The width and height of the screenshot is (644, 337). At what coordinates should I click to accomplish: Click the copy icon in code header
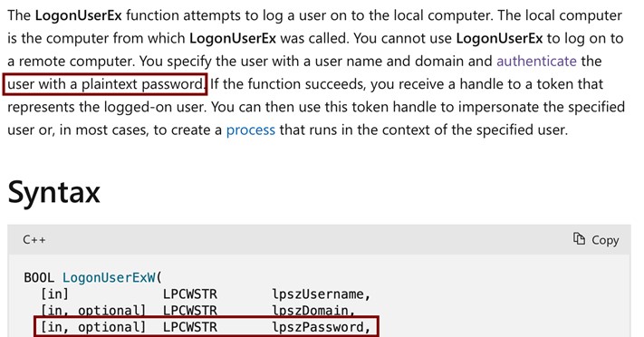579,239
